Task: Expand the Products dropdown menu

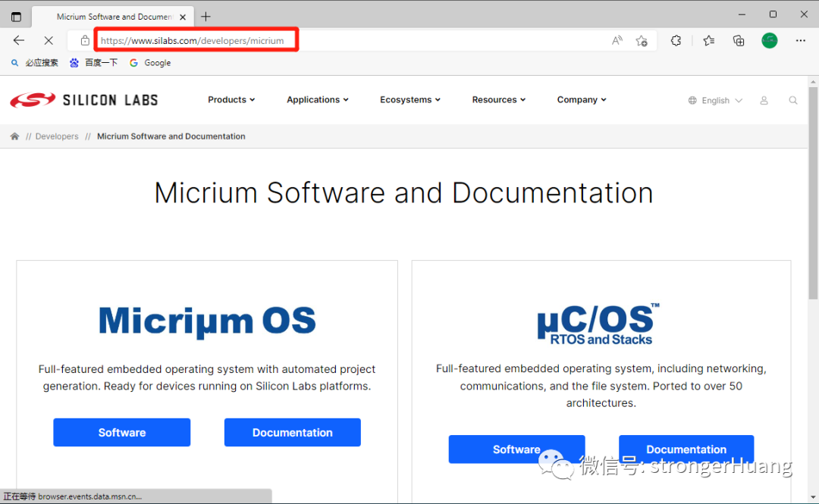Action: (x=231, y=100)
